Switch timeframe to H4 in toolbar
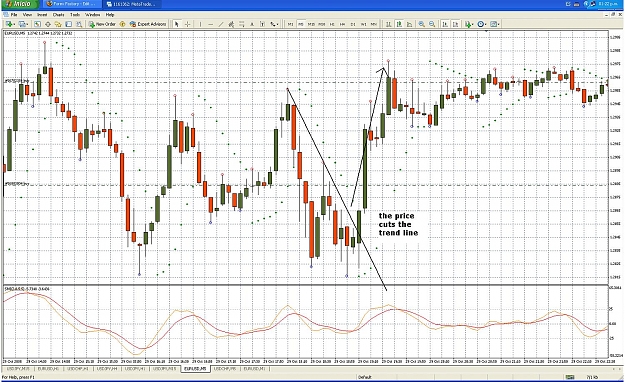The height and width of the screenshot is (382, 625). point(342,24)
